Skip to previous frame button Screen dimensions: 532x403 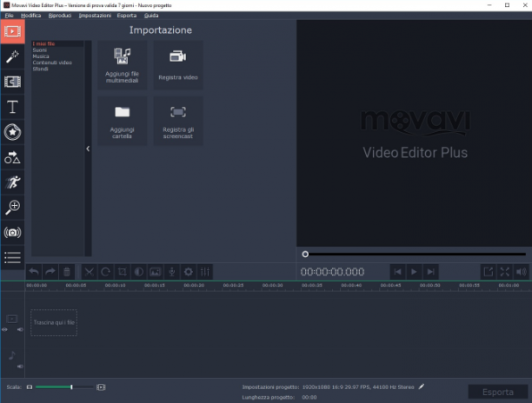click(x=397, y=272)
